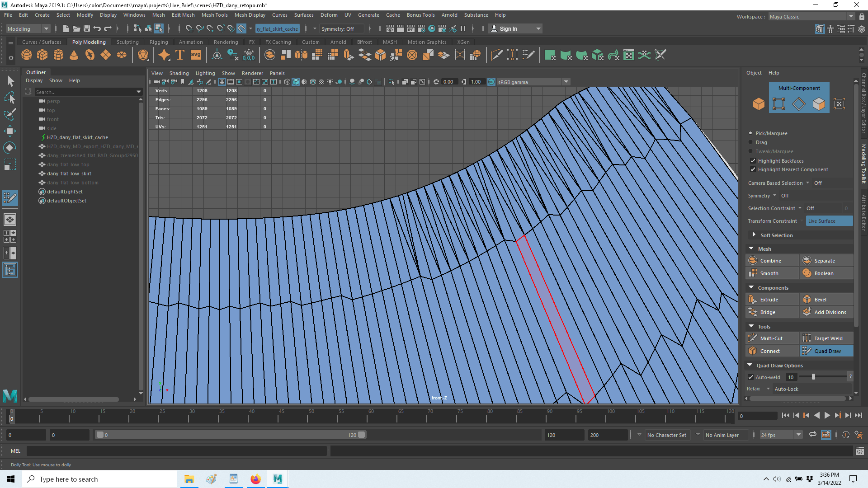This screenshot has width=868, height=488.
Task: Select dany_flat_low_skirt in the Outliner
Action: [69, 174]
